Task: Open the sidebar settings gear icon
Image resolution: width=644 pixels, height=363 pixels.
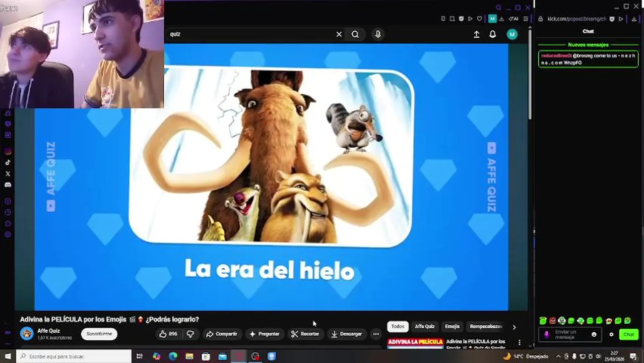Action: tap(8, 234)
